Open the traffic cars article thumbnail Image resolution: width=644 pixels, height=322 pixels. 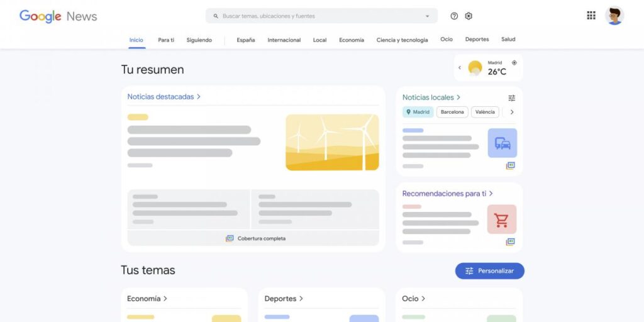(x=502, y=143)
